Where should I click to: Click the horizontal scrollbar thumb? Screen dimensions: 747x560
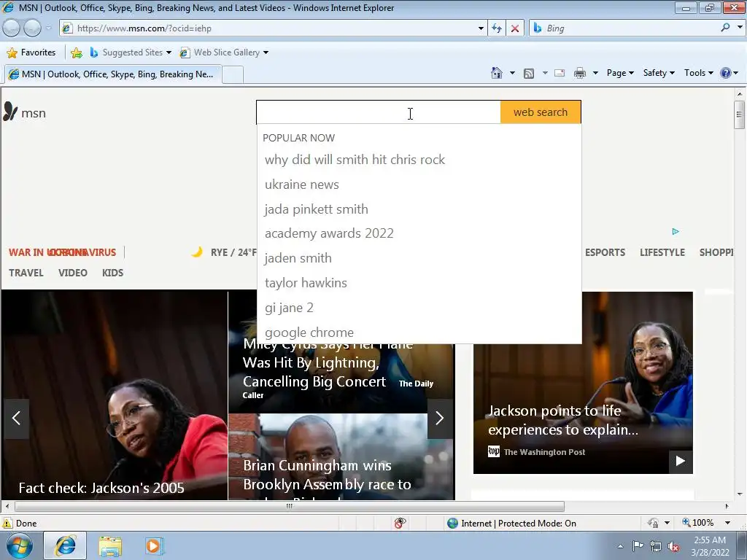289,506
